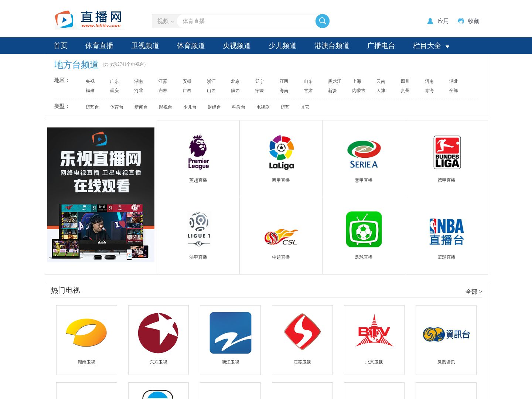Click the 直播网 site logo
The width and height of the screenshot is (532, 399).
[89, 20]
